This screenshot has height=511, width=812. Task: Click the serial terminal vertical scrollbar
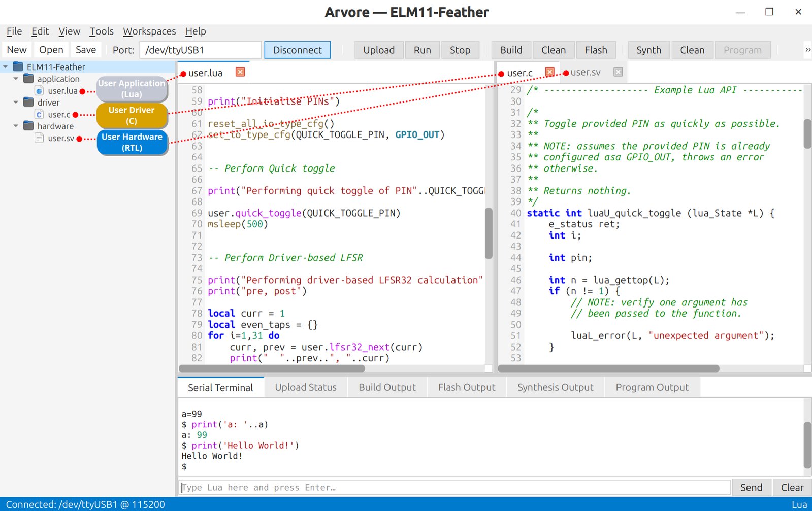click(807, 445)
